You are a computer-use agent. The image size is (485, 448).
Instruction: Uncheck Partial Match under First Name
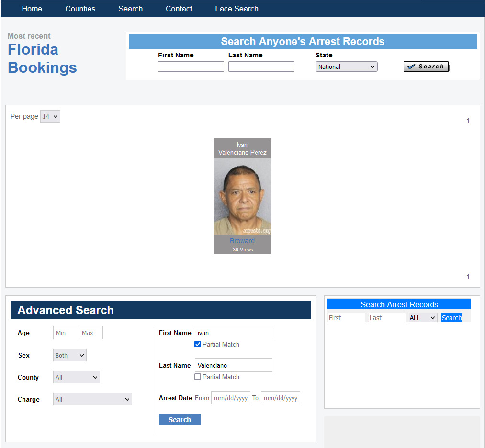[198, 344]
